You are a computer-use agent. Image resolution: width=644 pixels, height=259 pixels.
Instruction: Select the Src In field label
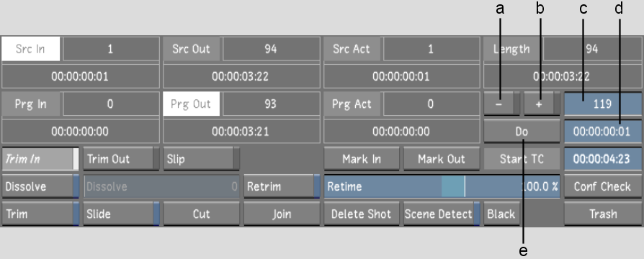click(x=31, y=49)
